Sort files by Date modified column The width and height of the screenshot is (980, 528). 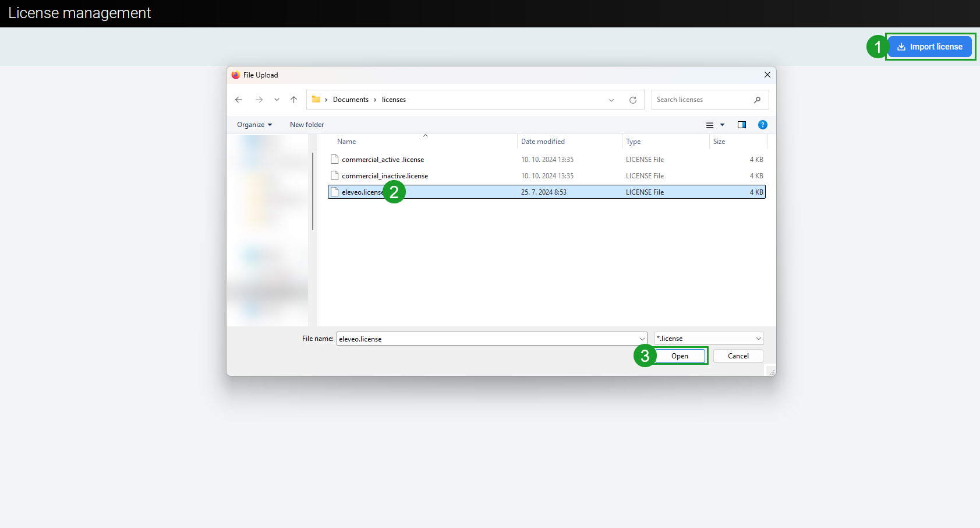pos(543,142)
